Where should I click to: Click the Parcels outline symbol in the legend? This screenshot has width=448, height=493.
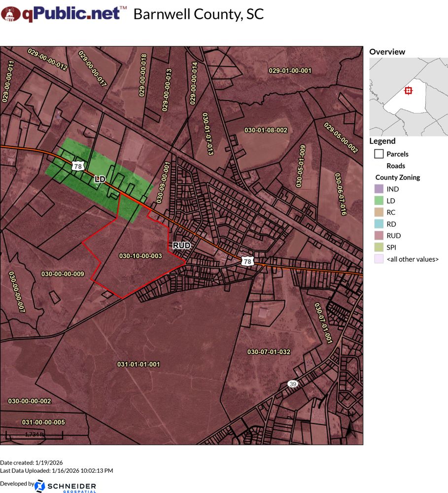(379, 154)
